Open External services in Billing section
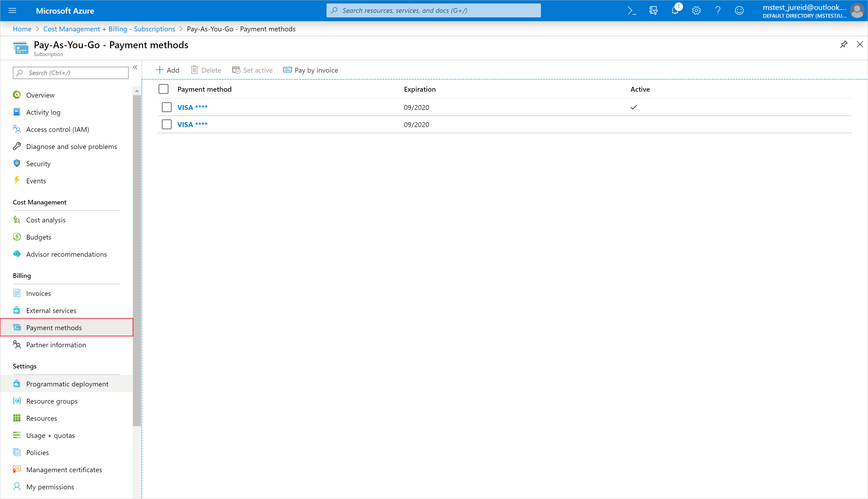Screen dimensions: 868x499 point(51,310)
